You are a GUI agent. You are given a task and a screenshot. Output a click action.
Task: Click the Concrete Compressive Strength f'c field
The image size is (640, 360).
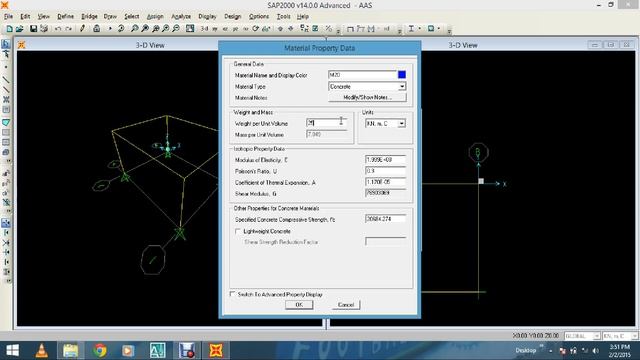pos(385,219)
